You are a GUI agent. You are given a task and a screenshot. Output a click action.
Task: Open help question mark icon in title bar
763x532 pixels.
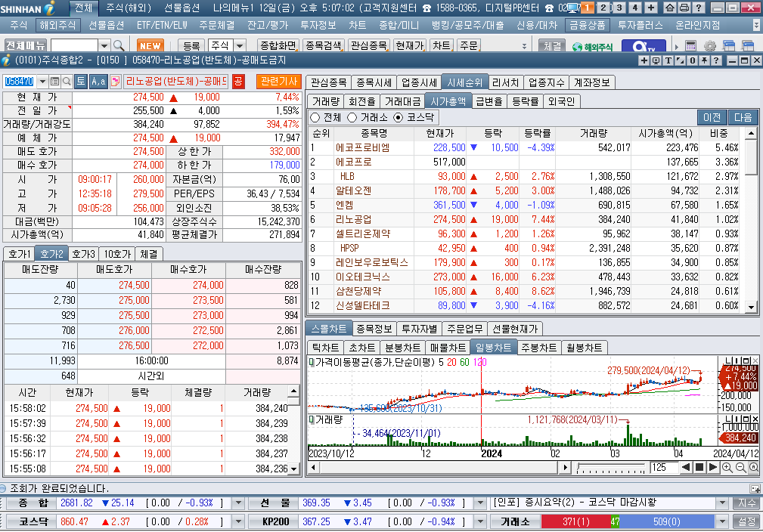[698, 8]
